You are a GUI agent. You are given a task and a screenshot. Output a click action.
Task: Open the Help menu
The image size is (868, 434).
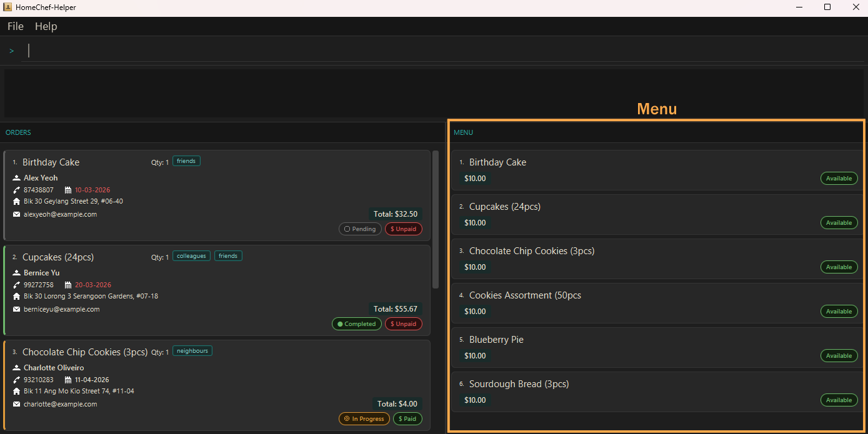tap(46, 26)
